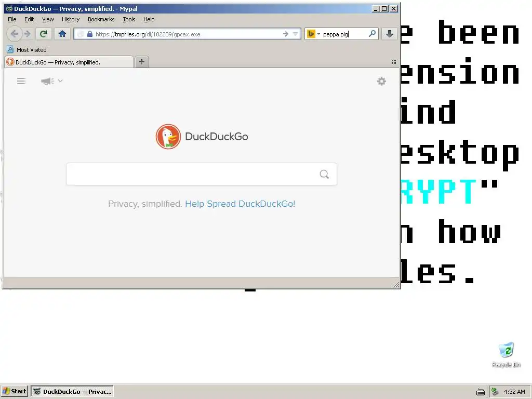Open the Tools menu
The image size is (532, 399).
coord(129,19)
